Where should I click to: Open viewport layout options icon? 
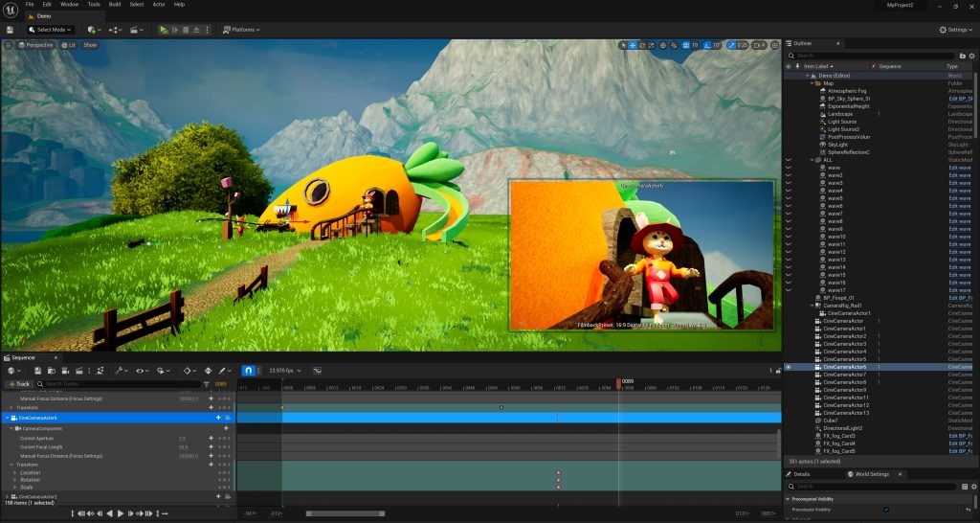click(x=775, y=45)
